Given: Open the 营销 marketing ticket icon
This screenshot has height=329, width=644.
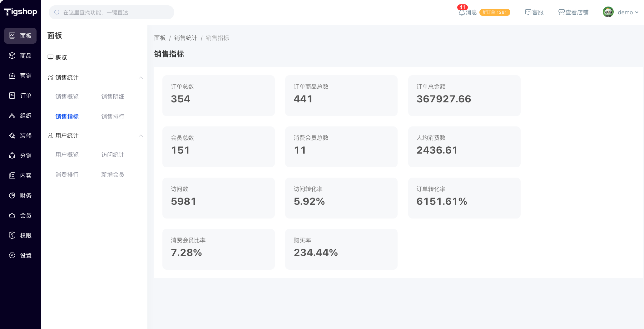Looking at the screenshot, I should point(12,76).
